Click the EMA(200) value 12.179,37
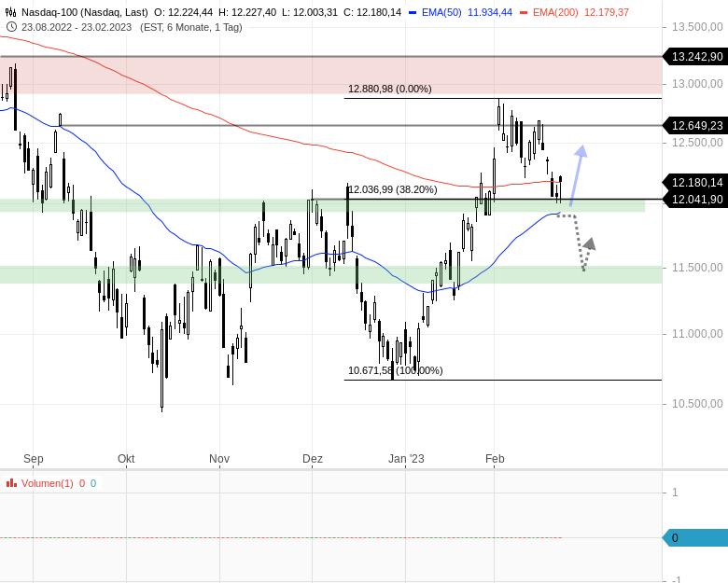Image resolution: width=728 pixels, height=583 pixels. coord(607,12)
